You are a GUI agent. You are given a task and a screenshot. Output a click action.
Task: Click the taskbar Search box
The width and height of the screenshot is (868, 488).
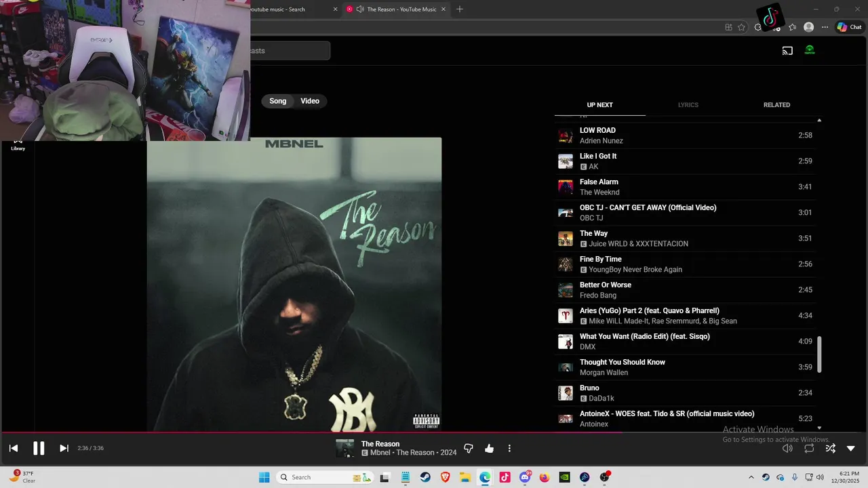pos(325,477)
